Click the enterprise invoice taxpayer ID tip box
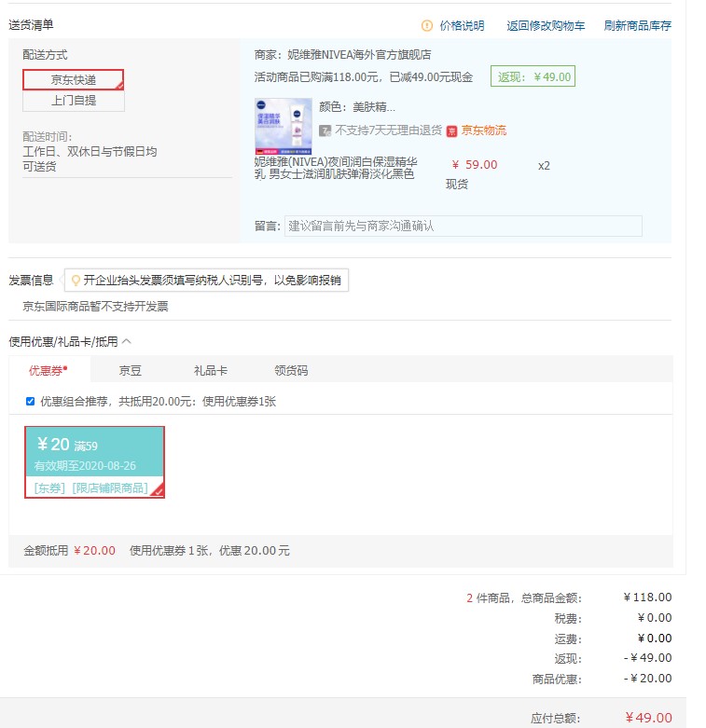The image size is (706, 728). [207, 280]
